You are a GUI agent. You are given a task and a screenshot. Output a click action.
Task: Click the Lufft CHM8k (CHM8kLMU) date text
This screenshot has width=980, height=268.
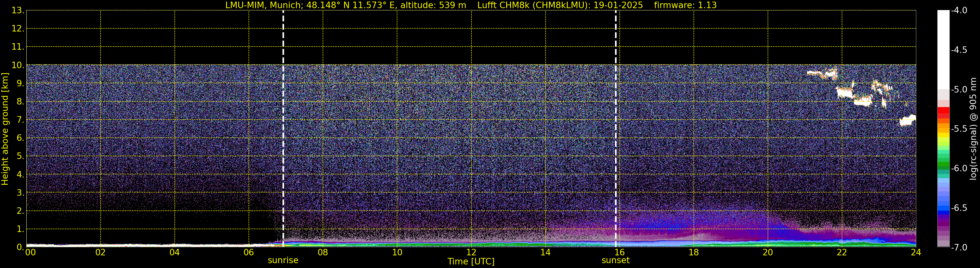click(x=560, y=5)
